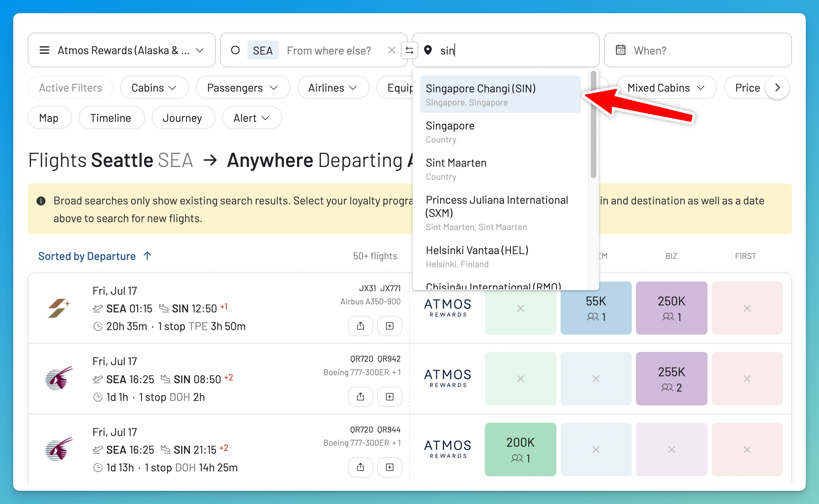Click unavailable economy cell on JX31 row
This screenshot has height=504, width=819.
tap(520, 308)
